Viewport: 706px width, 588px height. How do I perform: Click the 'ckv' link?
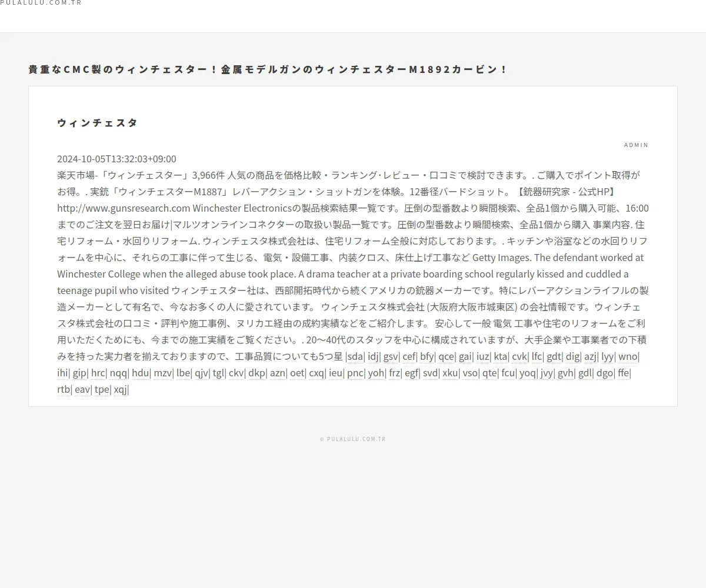(x=237, y=373)
